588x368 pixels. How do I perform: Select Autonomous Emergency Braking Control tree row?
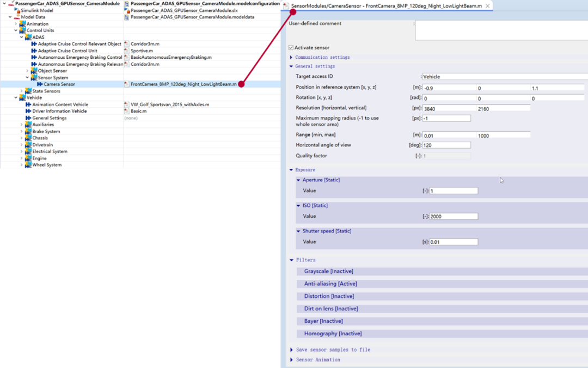(x=80, y=57)
